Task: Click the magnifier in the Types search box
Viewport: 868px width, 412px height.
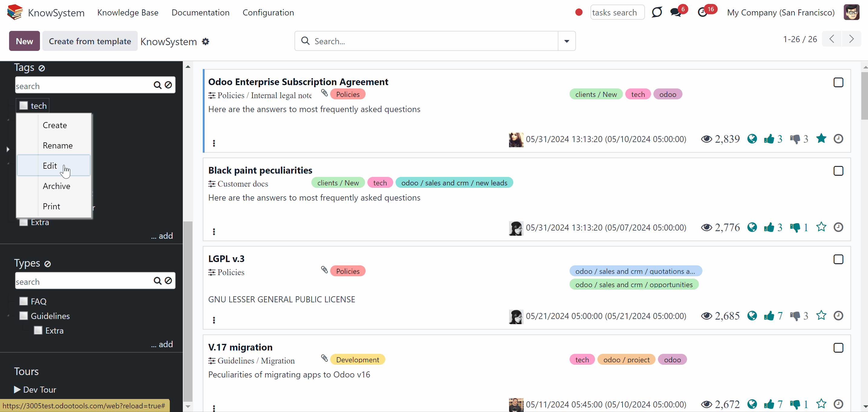Action: (x=157, y=281)
